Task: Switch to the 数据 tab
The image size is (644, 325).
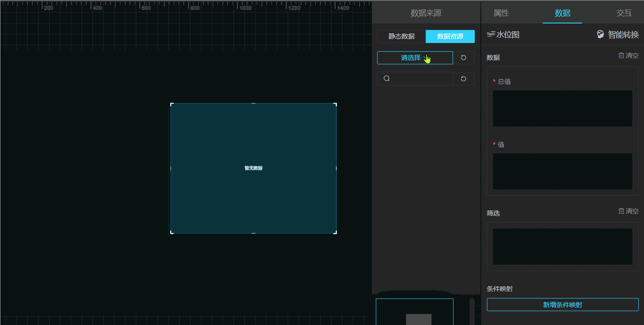Action: pyautogui.click(x=562, y=13)
